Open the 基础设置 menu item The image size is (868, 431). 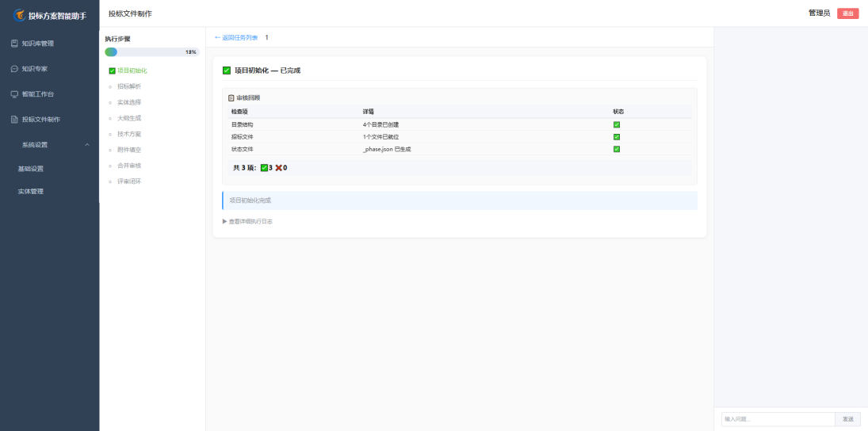coord(30,169)
